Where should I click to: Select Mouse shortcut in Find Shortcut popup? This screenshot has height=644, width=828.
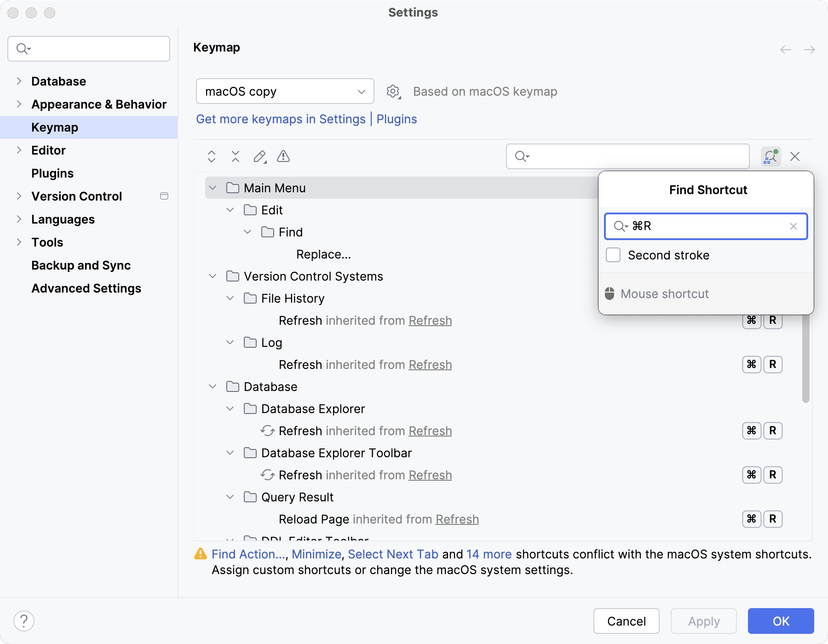664,293
